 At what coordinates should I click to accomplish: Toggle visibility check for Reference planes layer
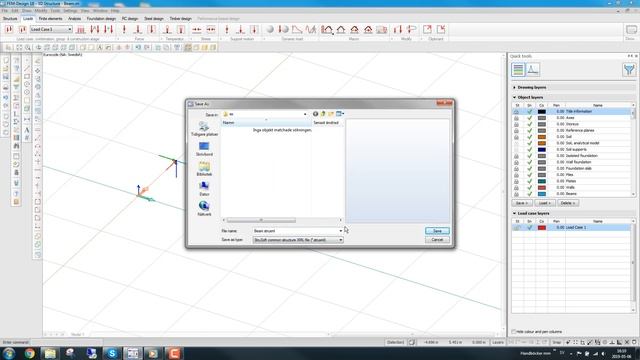tap(529, 131)
